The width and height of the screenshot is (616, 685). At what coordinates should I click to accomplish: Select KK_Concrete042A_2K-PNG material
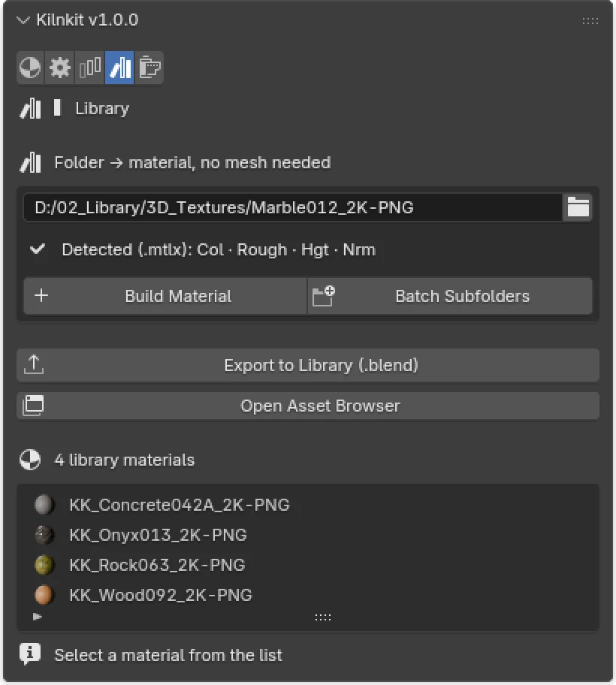pyautogui.click(x=308, y=505)
